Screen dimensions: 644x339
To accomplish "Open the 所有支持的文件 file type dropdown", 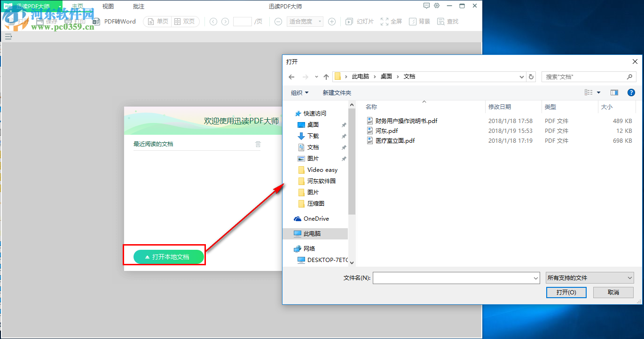I will [x=590, y=278].
